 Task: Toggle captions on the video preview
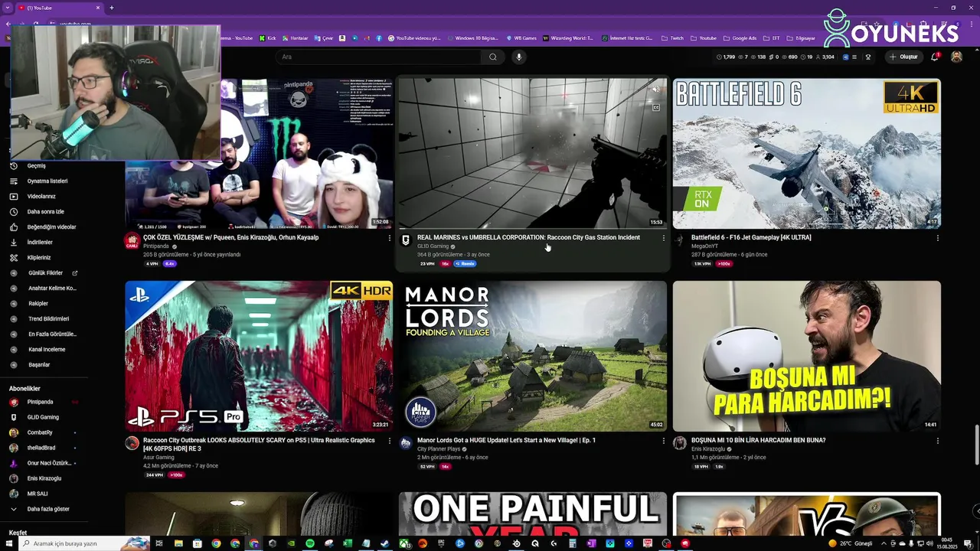tap(656, 108)
